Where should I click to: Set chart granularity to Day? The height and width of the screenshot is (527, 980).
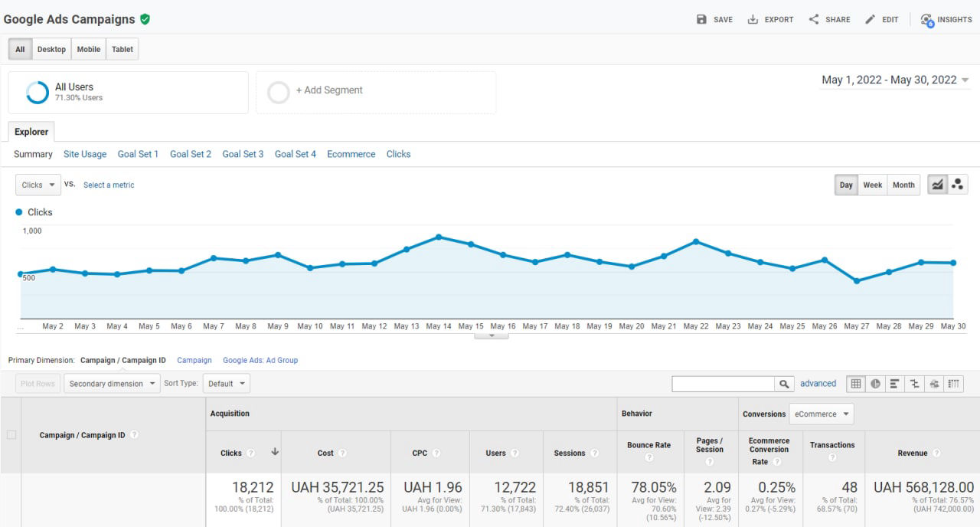[846, 185]
